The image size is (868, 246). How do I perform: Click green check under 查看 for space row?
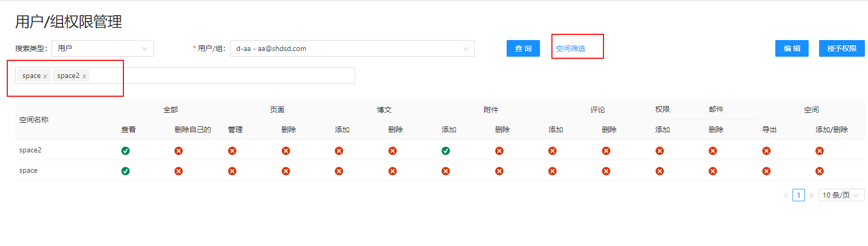(x=125, y=171)
